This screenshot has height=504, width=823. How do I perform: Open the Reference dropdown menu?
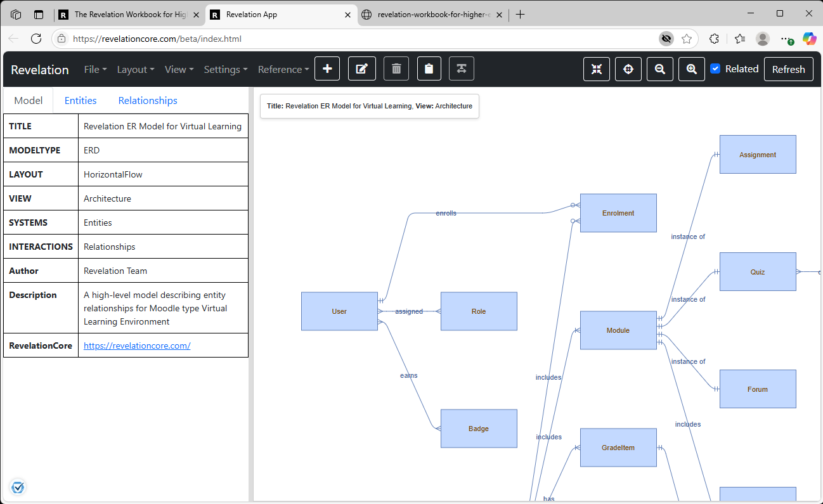coord(283,69)
